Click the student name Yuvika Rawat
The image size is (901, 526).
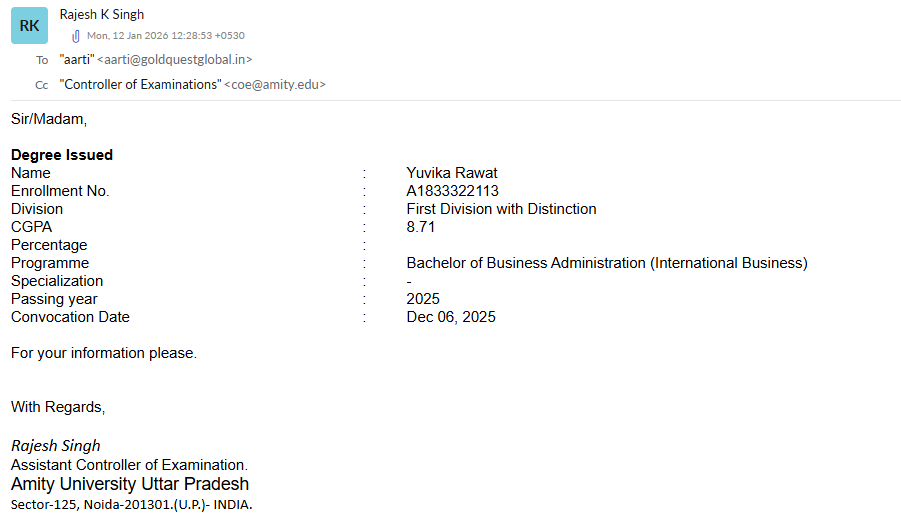point(452,173)
